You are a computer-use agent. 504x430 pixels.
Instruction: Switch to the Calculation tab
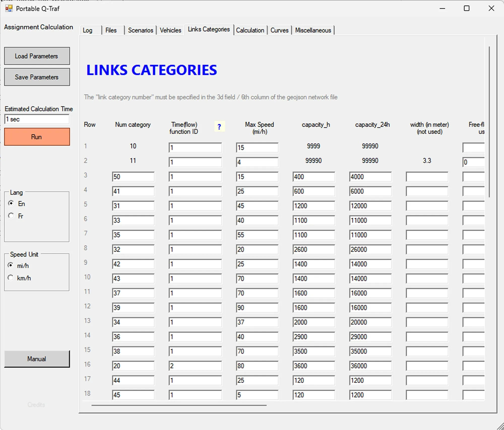(250, 30)
